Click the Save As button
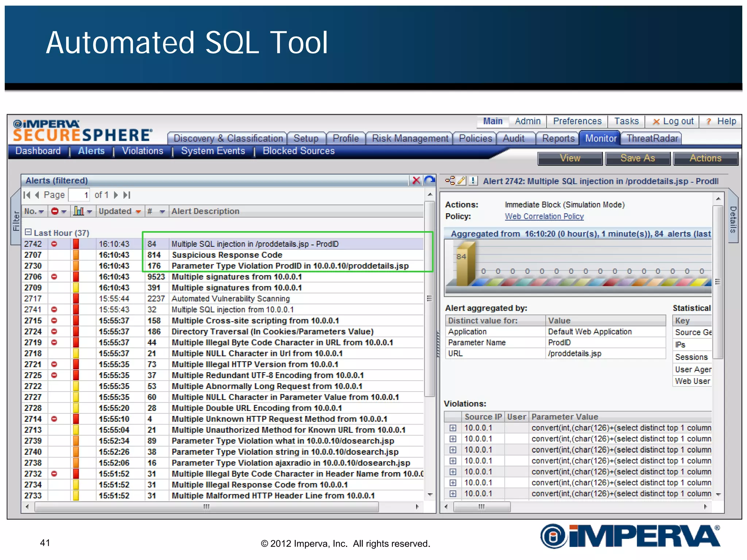Screen dimensions: 747x560 [x=638, y=158]
